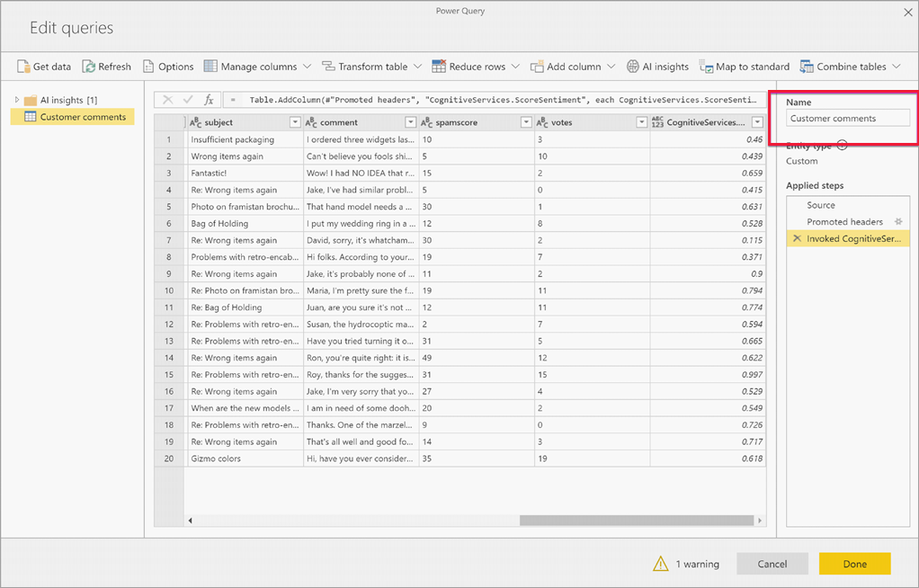The width and height of the screenshot is (919, 588).
Task: Open the 1 warning message
Action: tap(697, 564)
